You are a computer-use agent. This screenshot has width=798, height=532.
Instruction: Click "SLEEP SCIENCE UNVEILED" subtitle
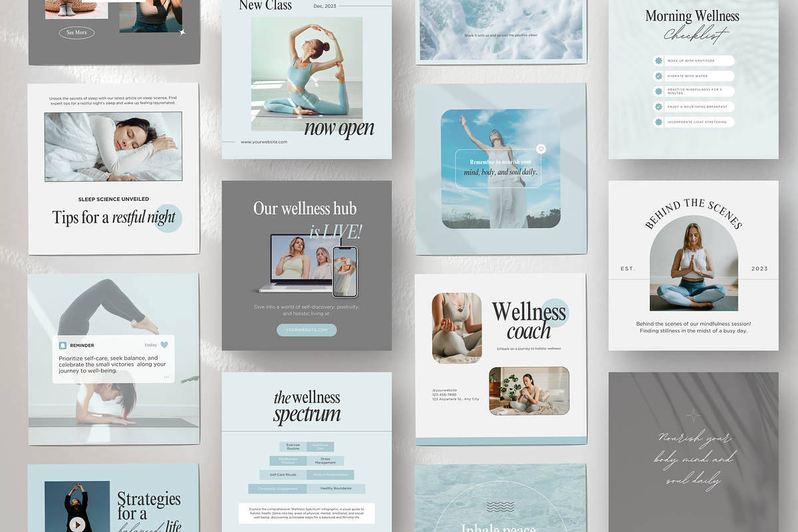(x=114, y=199)
